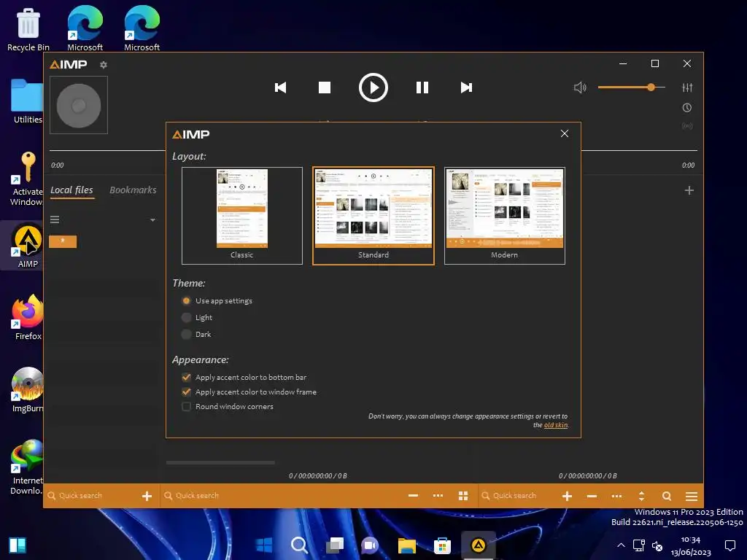Select the orange asterisk playlist tab

click(x=63, y=241)
